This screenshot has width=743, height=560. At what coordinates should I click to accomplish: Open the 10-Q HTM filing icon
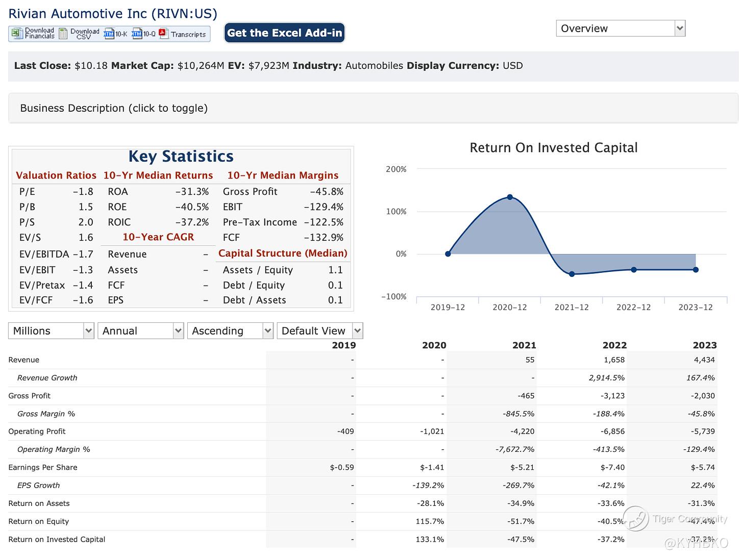137,34
